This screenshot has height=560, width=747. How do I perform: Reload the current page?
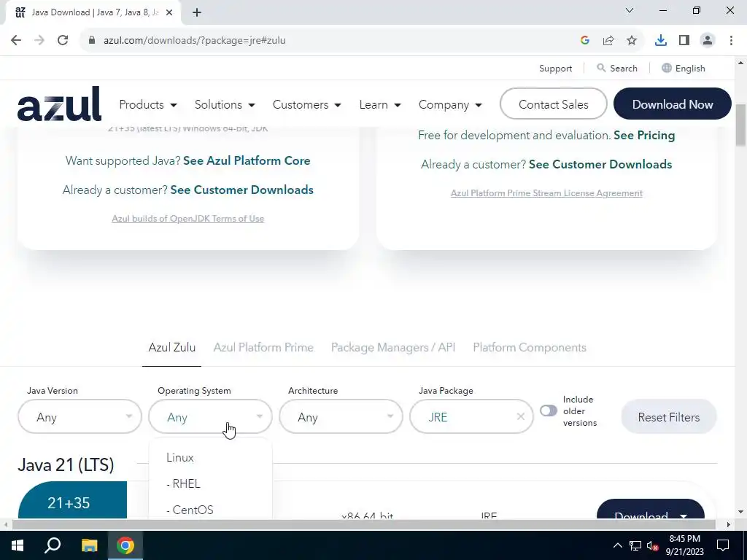click(x=63, y=40)
